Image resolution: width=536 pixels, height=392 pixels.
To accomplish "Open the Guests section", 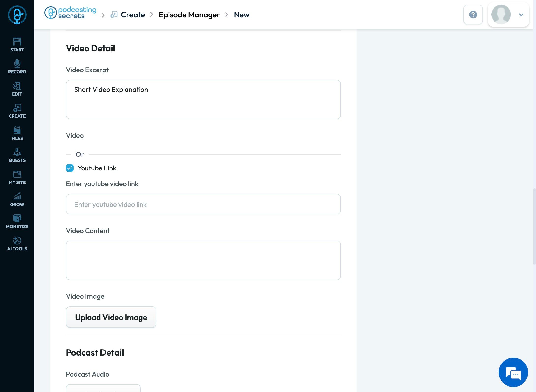I will point(17,155).
